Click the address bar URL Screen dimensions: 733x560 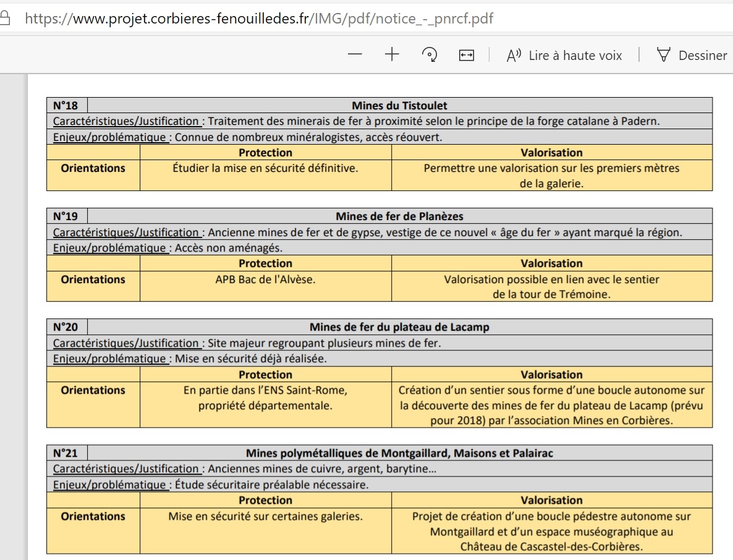[x=260, y=19]
